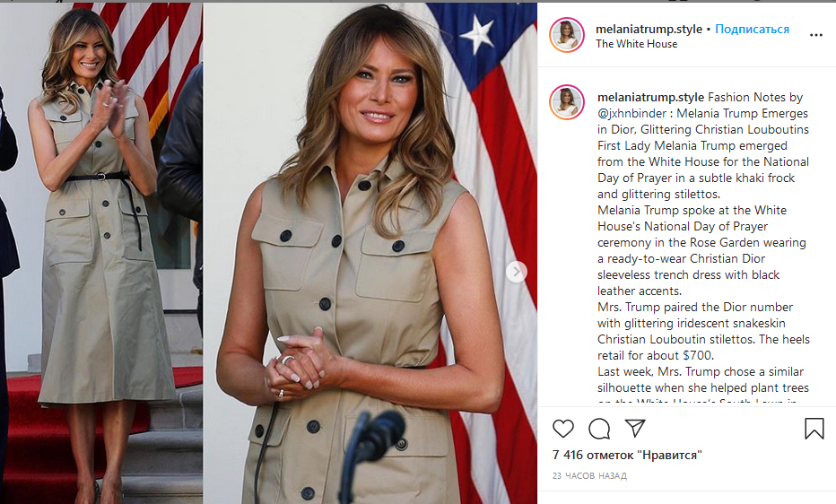Save the post with the bookmark icon
Image resolution: width=836 pixels, height=504 pixels.
click(x=814, y=429)
